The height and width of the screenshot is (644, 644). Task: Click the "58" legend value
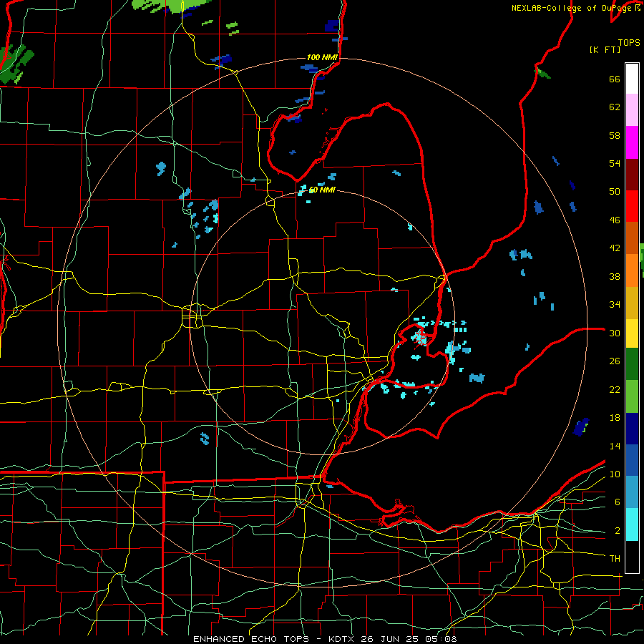pyautogui.click(x=615, y=135)
